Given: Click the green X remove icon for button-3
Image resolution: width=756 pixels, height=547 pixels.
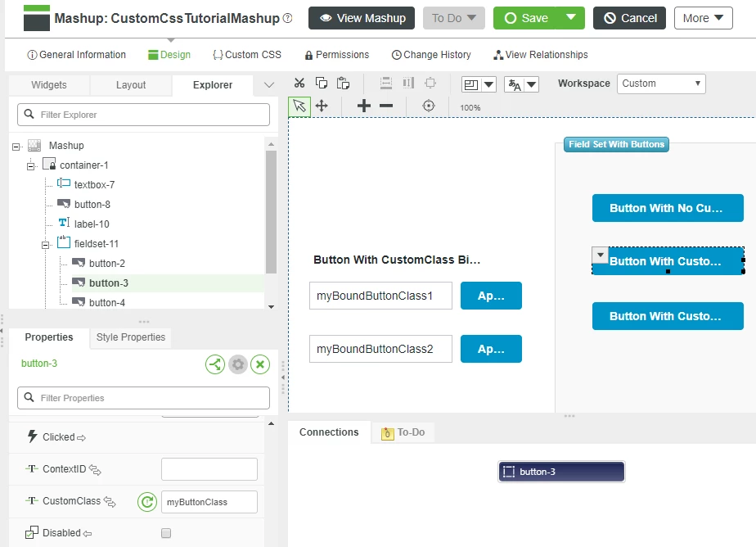Looking at the screenshot, I should coord(260,364).
